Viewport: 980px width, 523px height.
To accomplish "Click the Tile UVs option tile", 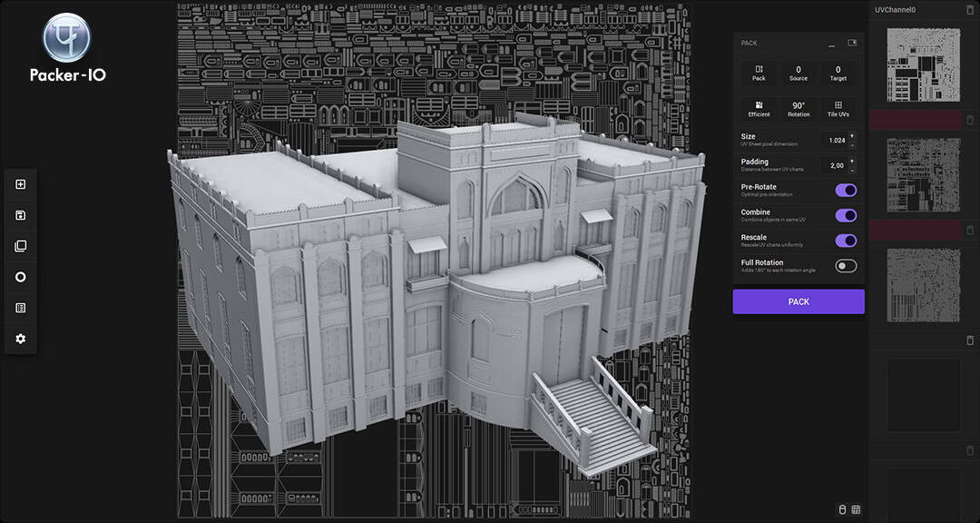I will coord(838,110).
